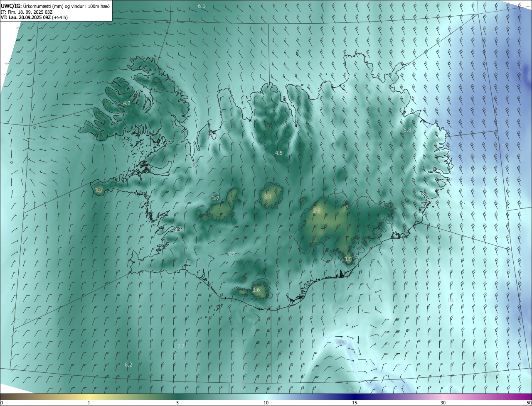Click the 11.7 value over the sea
The width and height of the screenshot is (532, 406).
coord(499,146)
